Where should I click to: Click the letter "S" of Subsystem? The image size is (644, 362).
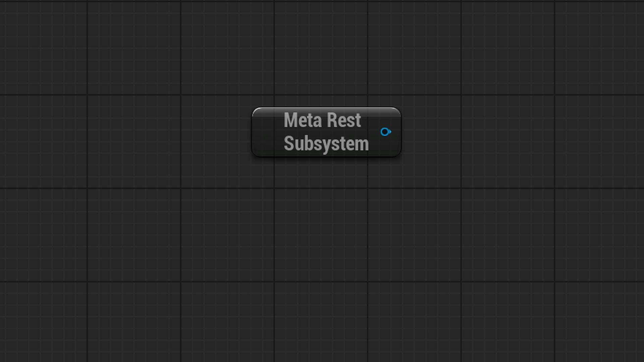288,143
